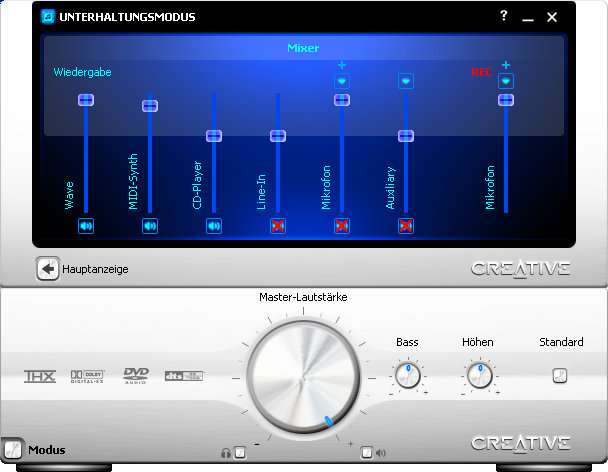Click the Master-Lautstärke volume knob
Viewport: 608px width, 472px height.
click(304, 377)
